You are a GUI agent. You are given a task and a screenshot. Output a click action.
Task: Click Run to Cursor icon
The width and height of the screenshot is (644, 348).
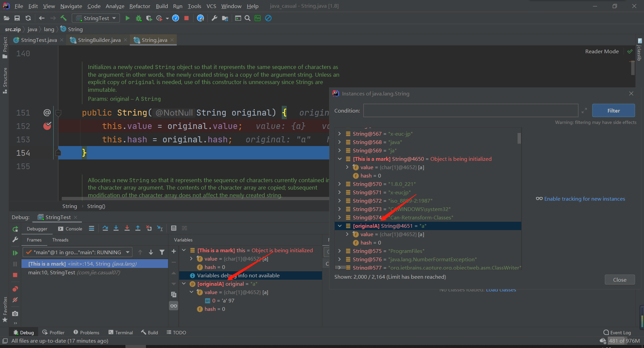click(x=160, y=228)
